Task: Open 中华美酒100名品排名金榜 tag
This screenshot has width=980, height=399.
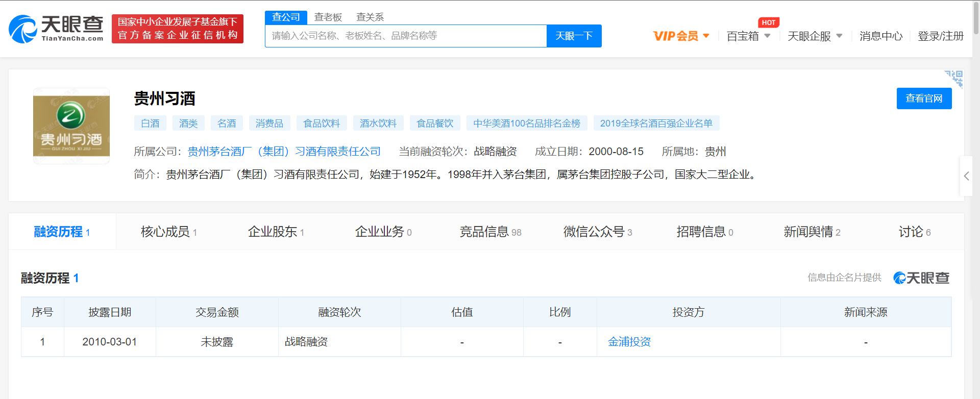Action: [527, 123]
